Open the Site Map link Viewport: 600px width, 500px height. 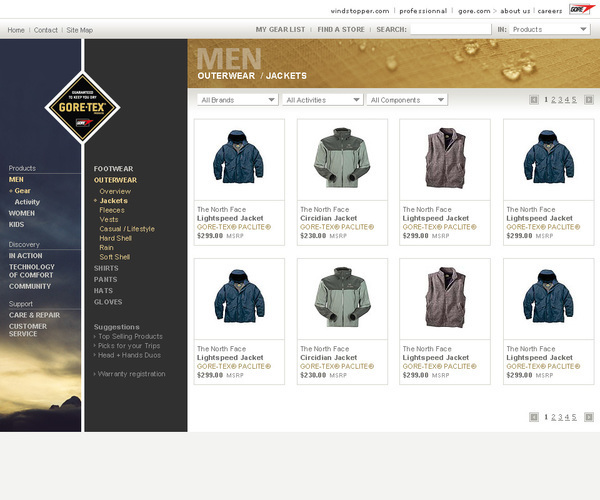coord(80,30)
